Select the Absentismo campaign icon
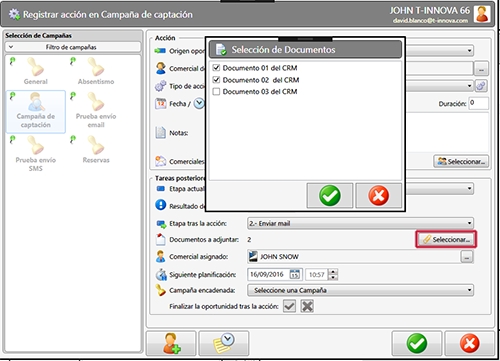The image size is (500, 361). pos(96,68)
